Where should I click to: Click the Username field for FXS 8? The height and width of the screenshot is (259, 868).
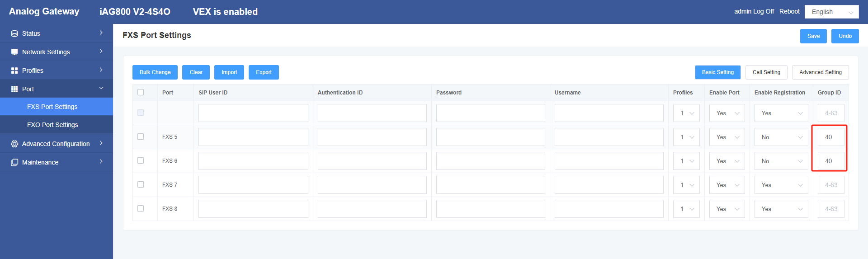[x=609, y=209]
